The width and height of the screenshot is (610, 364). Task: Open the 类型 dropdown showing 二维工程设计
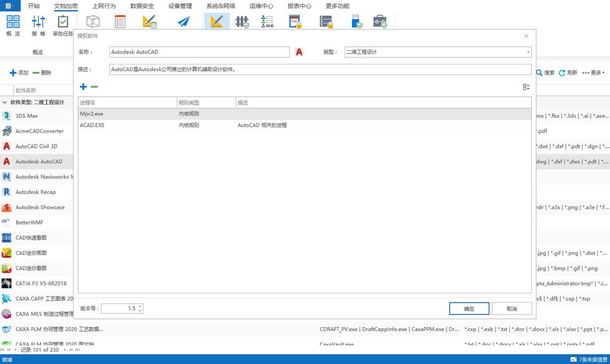438,52
